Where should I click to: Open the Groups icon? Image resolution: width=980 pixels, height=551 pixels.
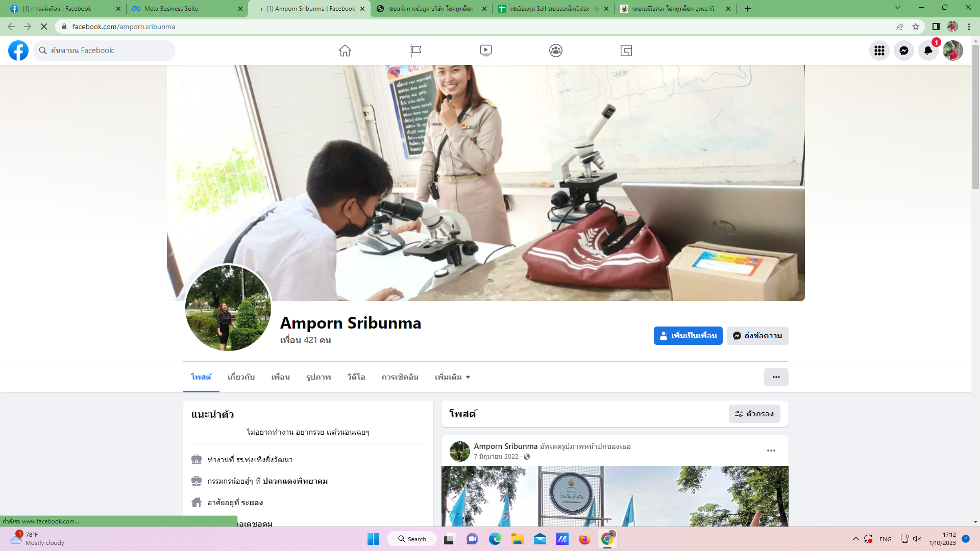[556, 51]
